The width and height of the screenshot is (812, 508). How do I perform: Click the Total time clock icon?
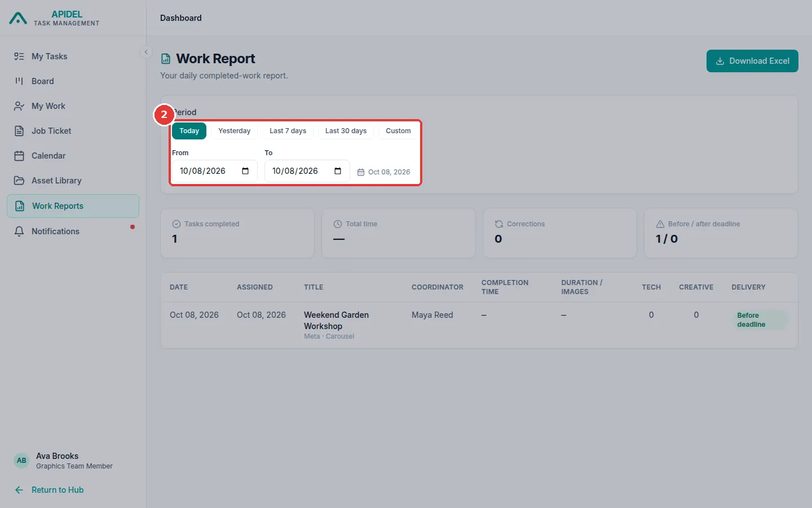338,224
